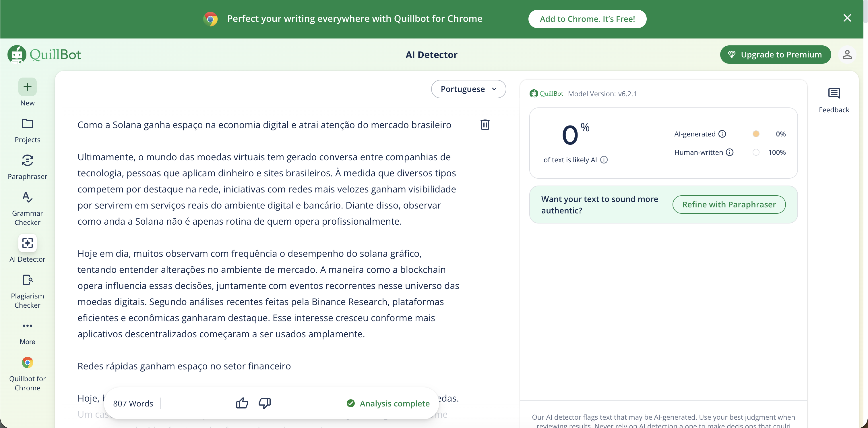
Task: Click the Analysis complete status
Action: (x=388, y=403)
